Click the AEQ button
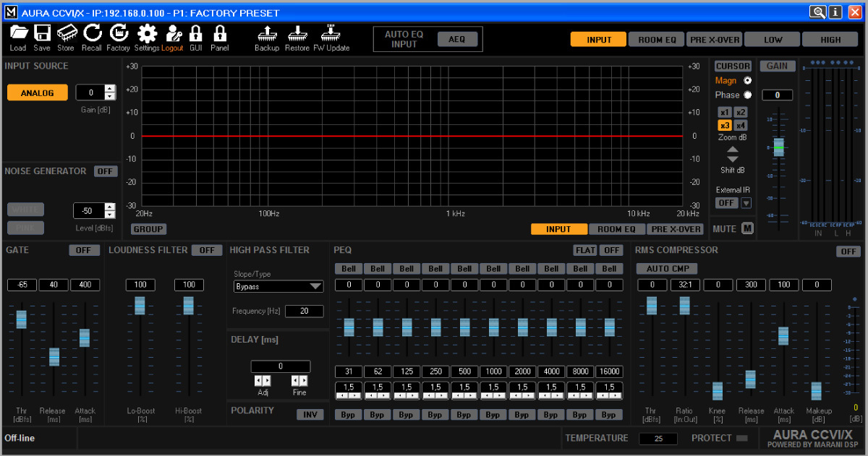868x456 pixels. [456, 39]
